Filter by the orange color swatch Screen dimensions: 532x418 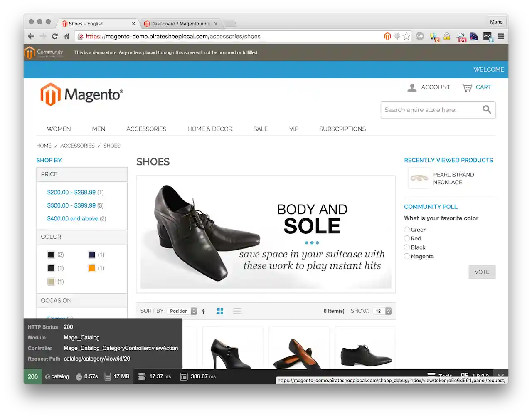coord(92,268)
